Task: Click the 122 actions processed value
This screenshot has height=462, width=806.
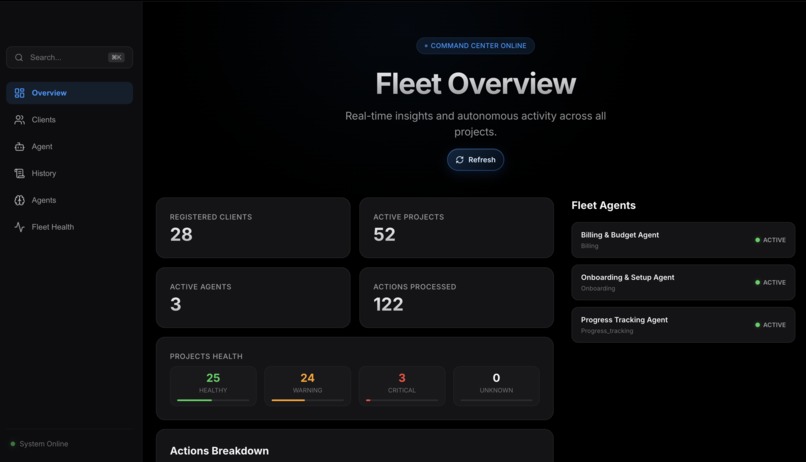Action: (388, 305)
